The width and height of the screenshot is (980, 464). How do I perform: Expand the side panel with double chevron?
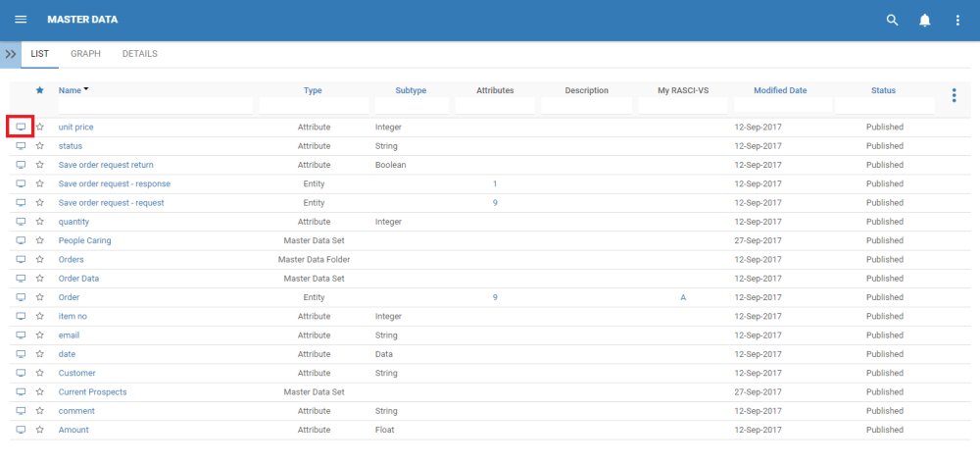(11, 54)
